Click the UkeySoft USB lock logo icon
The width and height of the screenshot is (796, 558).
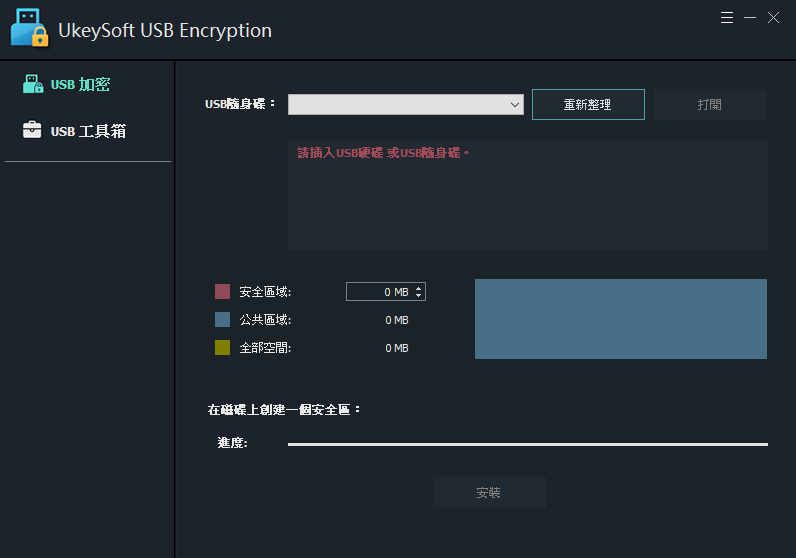point(29,28)
